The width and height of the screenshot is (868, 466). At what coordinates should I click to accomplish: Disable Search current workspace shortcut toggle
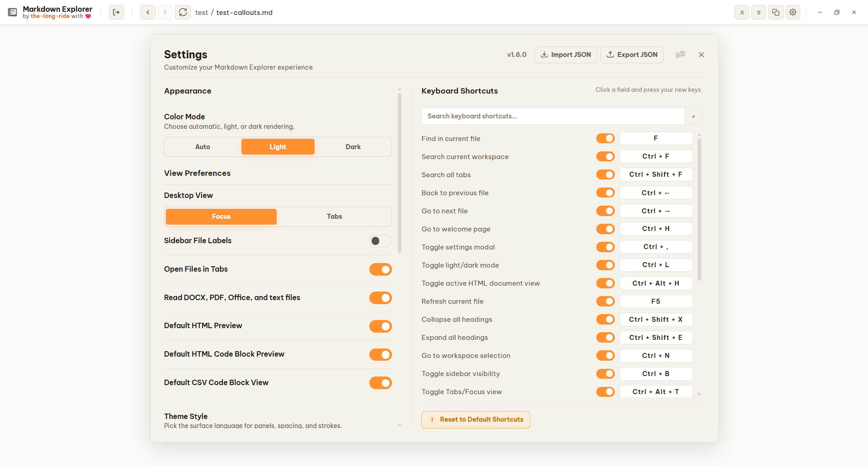click(605, 156)
